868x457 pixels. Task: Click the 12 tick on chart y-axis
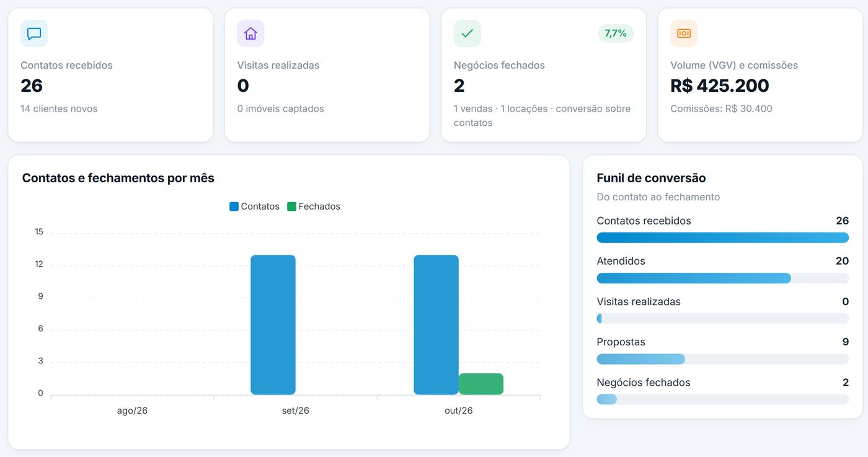(x=39, y=264)
